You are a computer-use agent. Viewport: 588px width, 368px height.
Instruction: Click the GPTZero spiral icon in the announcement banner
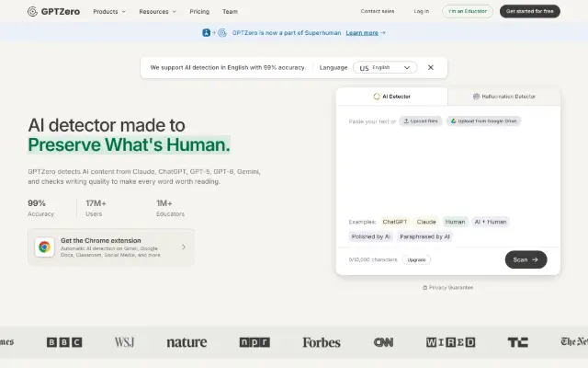tap(222, 33)
